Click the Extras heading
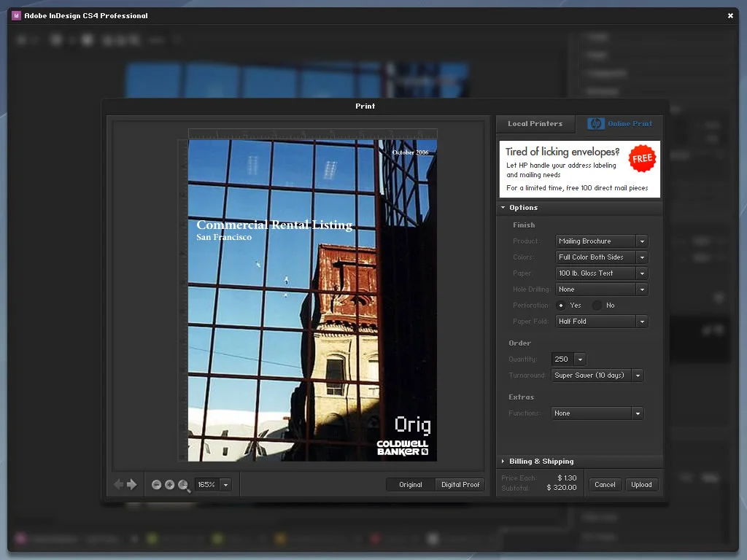 (521, 397)
